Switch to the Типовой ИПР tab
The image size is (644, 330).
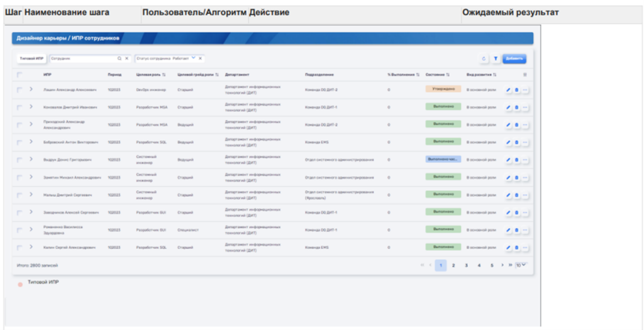31,58
